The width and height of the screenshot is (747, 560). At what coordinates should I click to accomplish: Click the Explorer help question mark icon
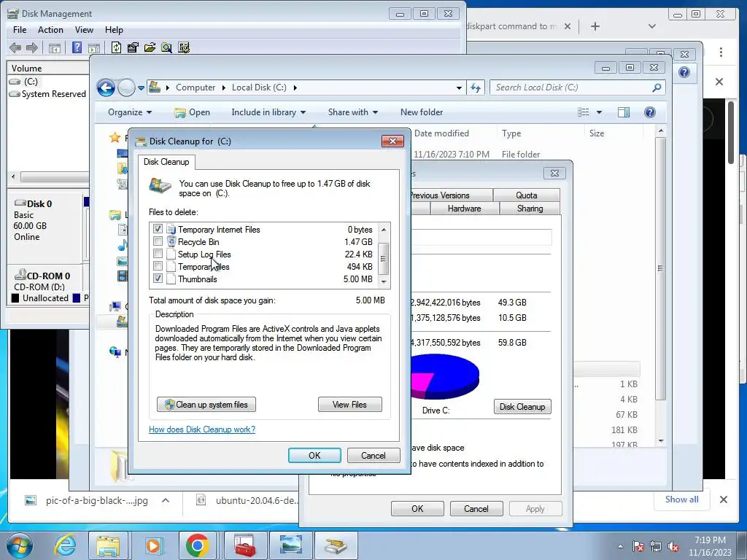point(649,112)
